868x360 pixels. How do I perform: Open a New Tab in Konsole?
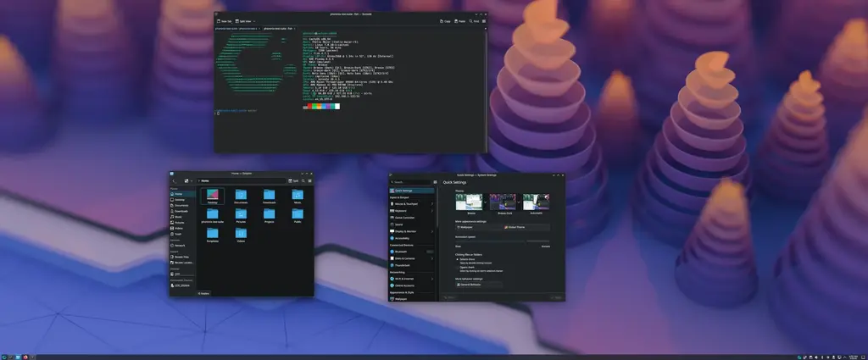click(224, 21)
